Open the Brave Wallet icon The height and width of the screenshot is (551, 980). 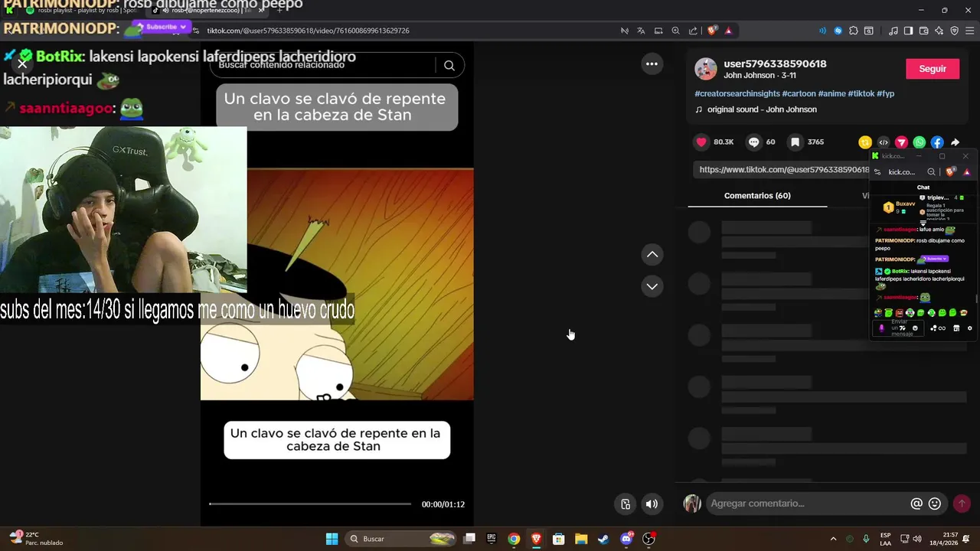coord(923,31)
